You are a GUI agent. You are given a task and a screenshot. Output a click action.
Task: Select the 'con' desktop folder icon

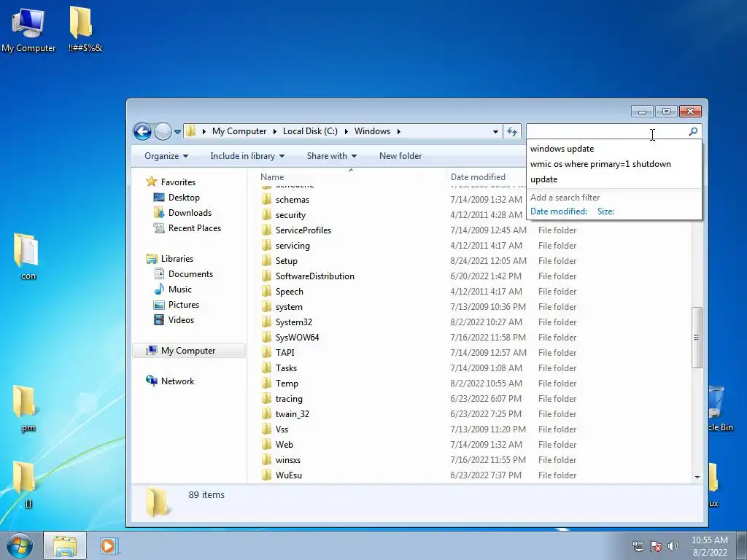[26, 251]
